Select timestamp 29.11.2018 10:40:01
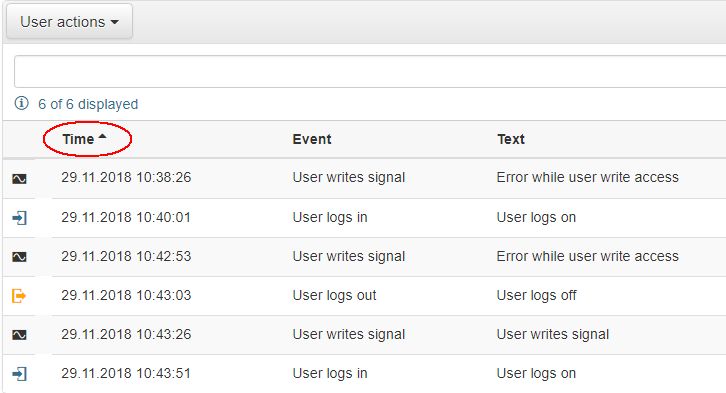 click(x=126, y=217)
